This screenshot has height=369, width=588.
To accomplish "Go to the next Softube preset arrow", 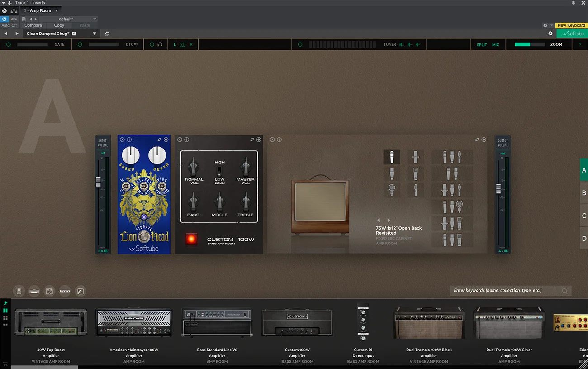I will [17, 34].
